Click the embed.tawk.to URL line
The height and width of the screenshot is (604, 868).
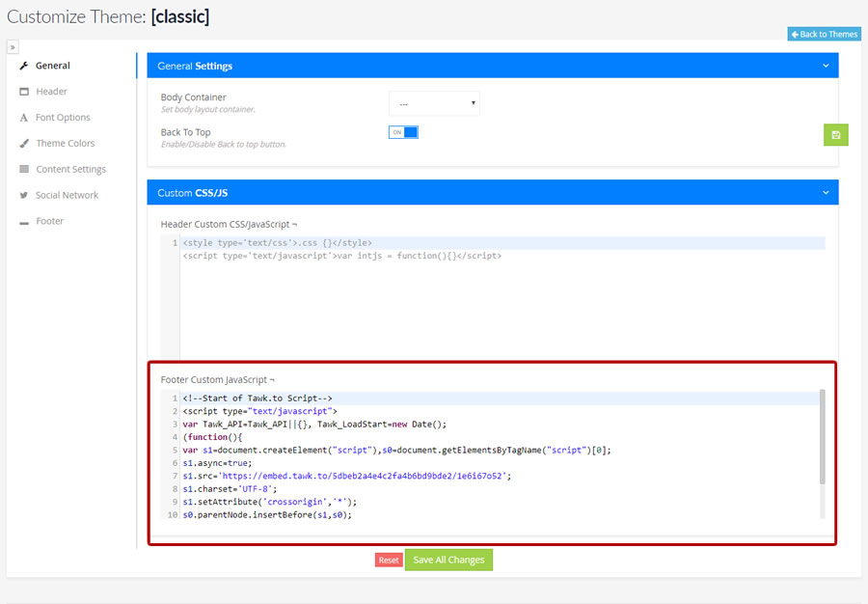[x=347, y=476]
